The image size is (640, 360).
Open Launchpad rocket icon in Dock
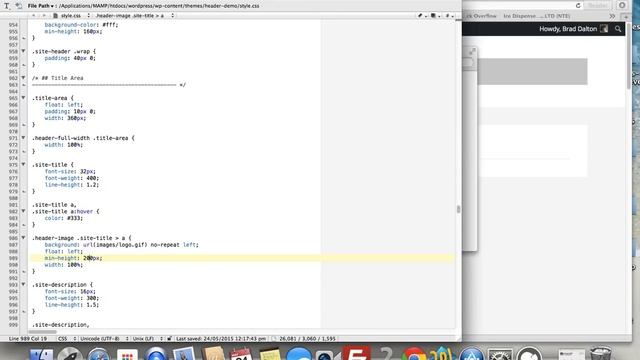[69, 354]
